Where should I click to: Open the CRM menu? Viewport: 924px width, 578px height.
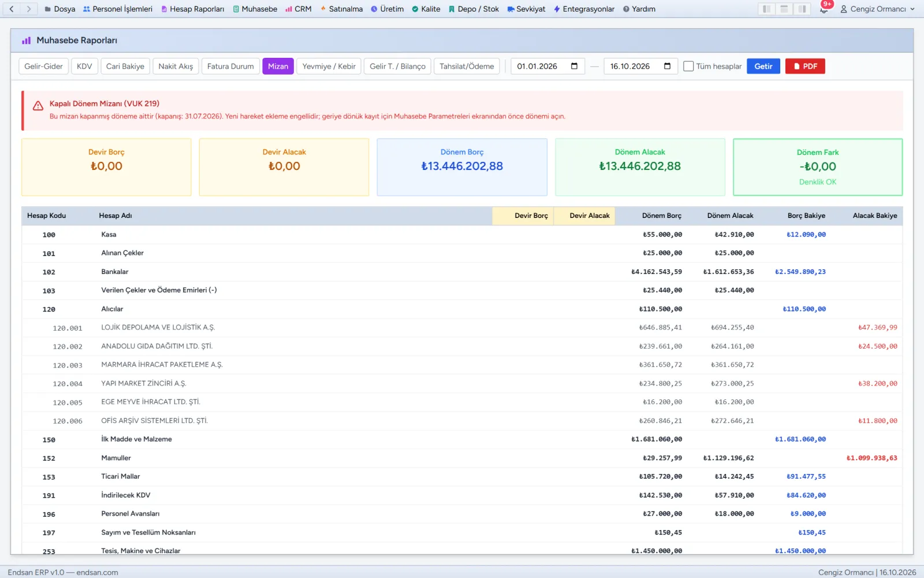(x=299, y=9)
